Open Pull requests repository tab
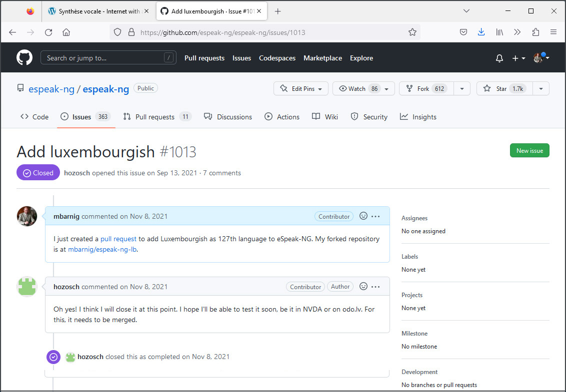 156,117
